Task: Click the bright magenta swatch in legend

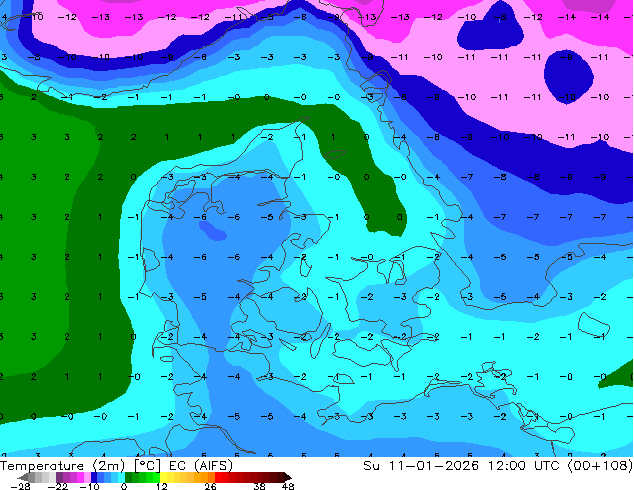Action: tap(80, 477)
